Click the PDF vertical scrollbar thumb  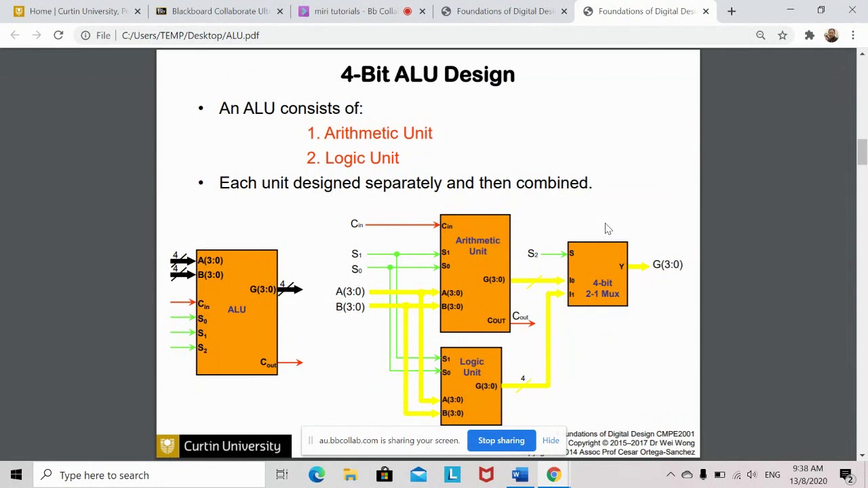point(863,152)
